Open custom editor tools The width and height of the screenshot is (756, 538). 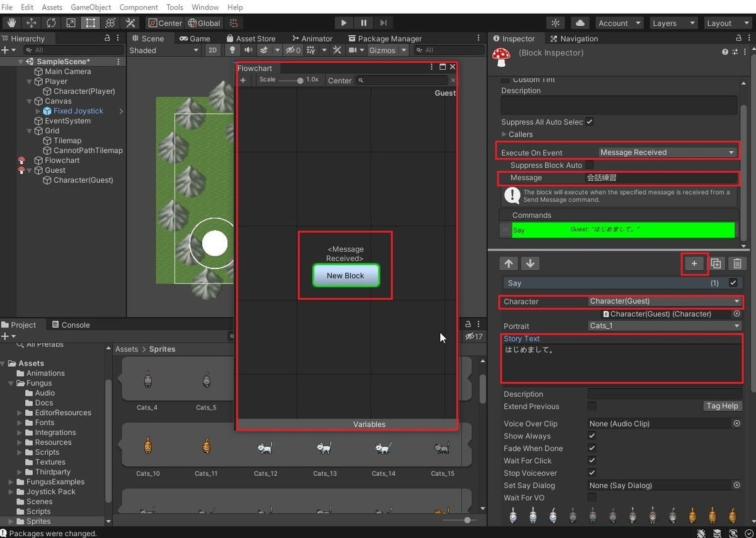point(130,23)
